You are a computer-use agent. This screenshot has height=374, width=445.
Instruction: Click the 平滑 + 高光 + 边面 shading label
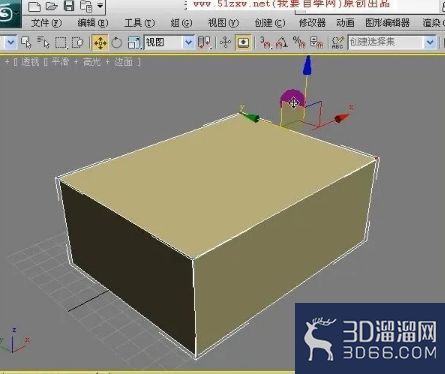[92, 62]
